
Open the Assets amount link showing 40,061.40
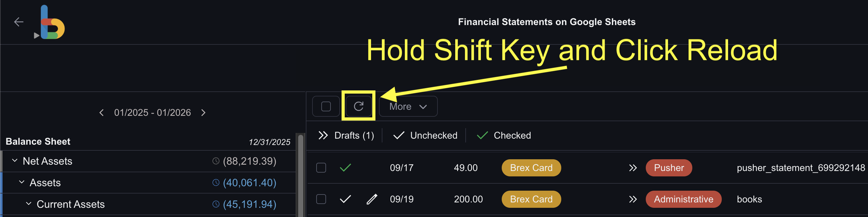[x=249, y=182]
